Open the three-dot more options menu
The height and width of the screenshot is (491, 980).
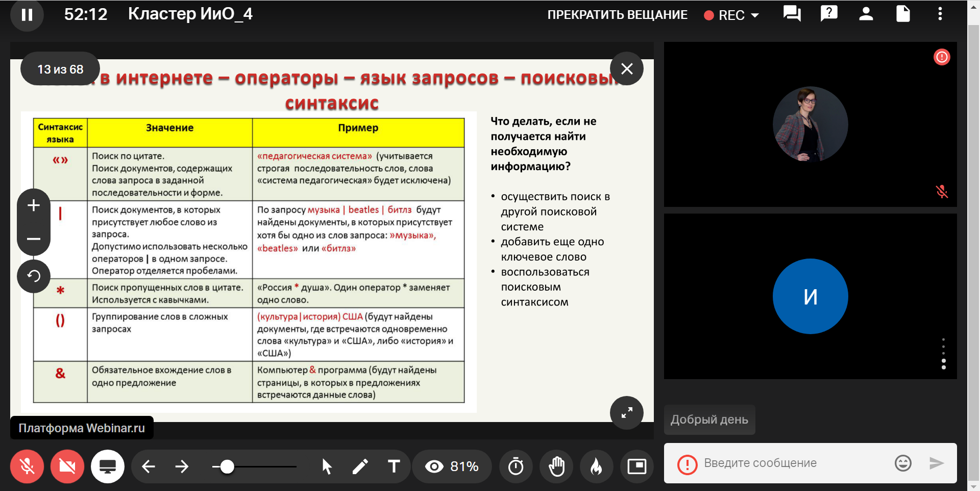[940, 14]
